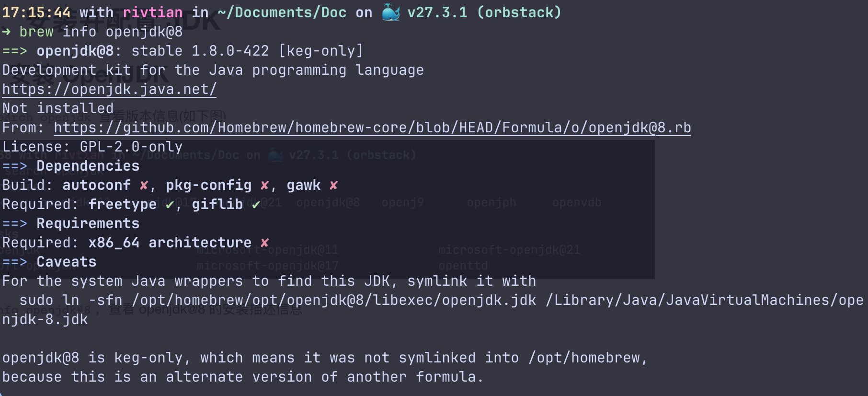Click the 'sudo ln -sfn' command text
The height and width of the screenshot is (396, 868).
click(71, 300)
